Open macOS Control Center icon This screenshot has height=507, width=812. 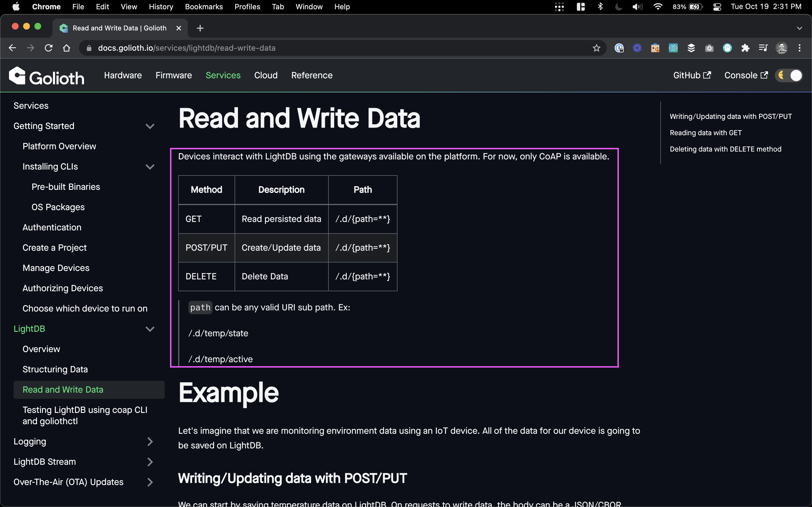(717, 7)
